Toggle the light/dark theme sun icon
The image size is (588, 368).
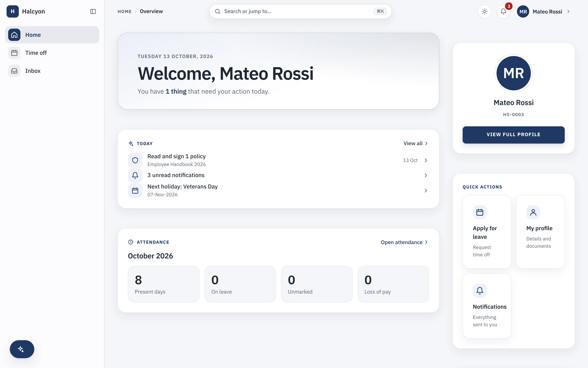pyautogui.click(x=484, y=11)
